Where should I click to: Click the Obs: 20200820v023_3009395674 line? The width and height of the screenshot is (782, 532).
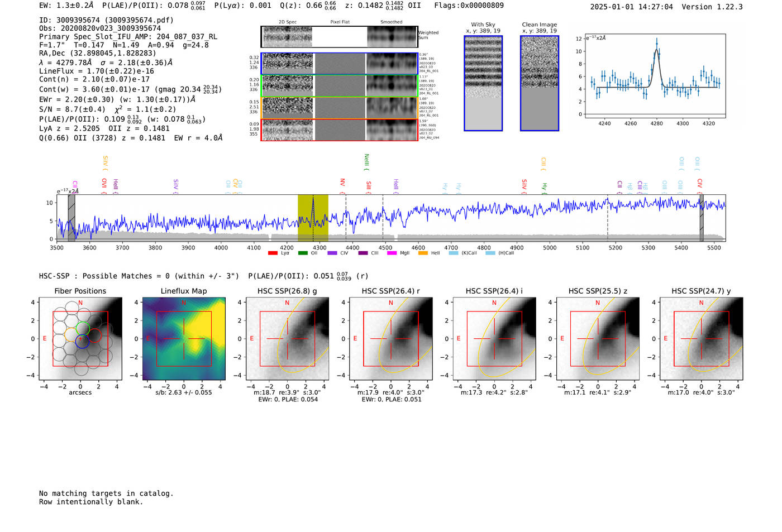coord(100,28)
